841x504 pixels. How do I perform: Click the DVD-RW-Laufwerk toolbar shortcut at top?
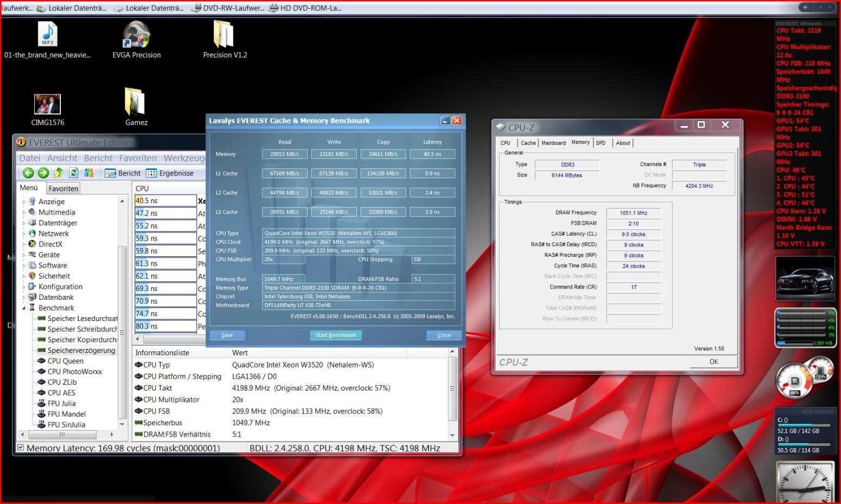pos(227,8)
